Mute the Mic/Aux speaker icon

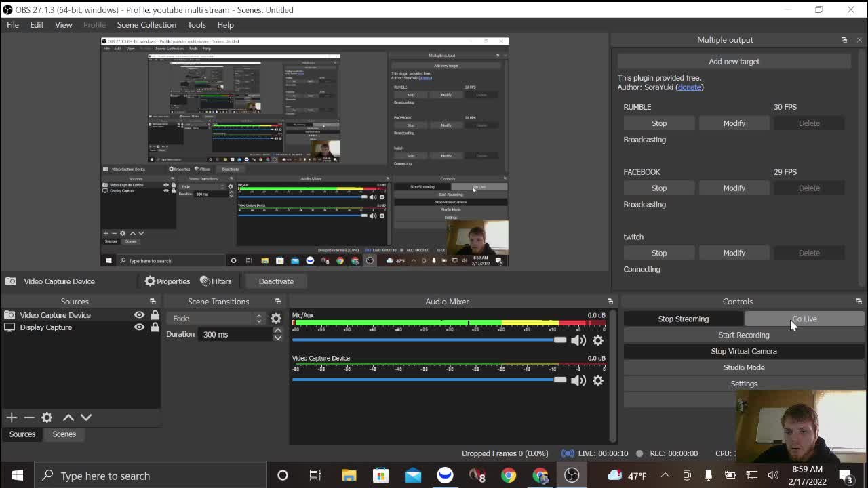578,340
